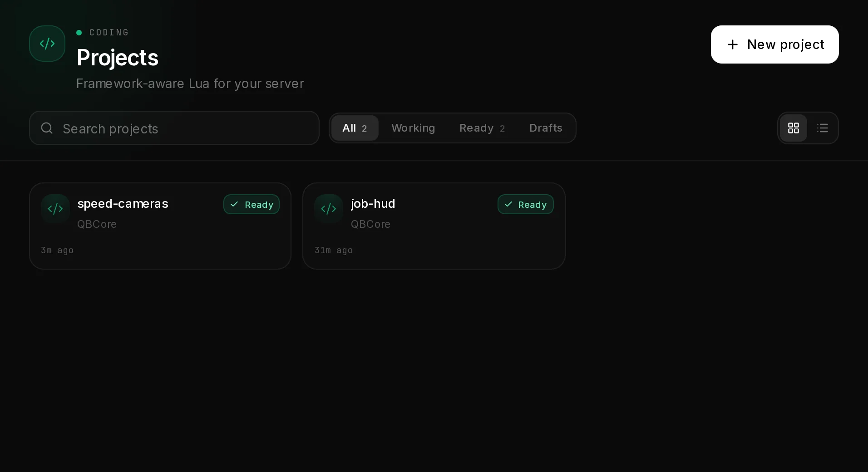Click the '3m ago' timestamp
The height and width of the screenshot is (472, 868).
(57, 250)
